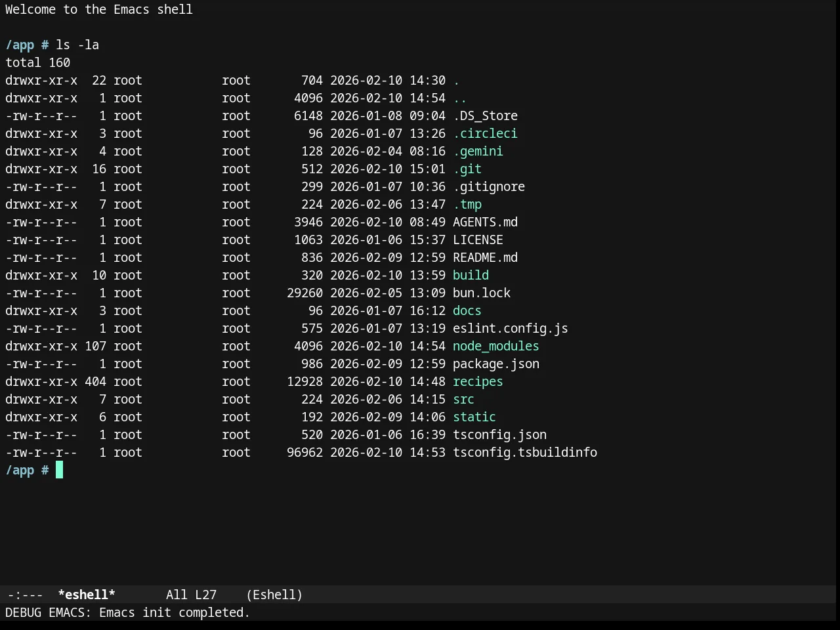Click the 1063 size of LICENSE
This screenshot has width=840, height=630.
point(308,240)
